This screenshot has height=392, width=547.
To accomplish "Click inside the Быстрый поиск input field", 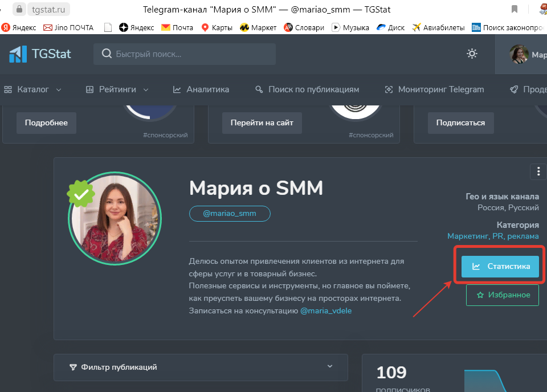I will coord(171,54).
